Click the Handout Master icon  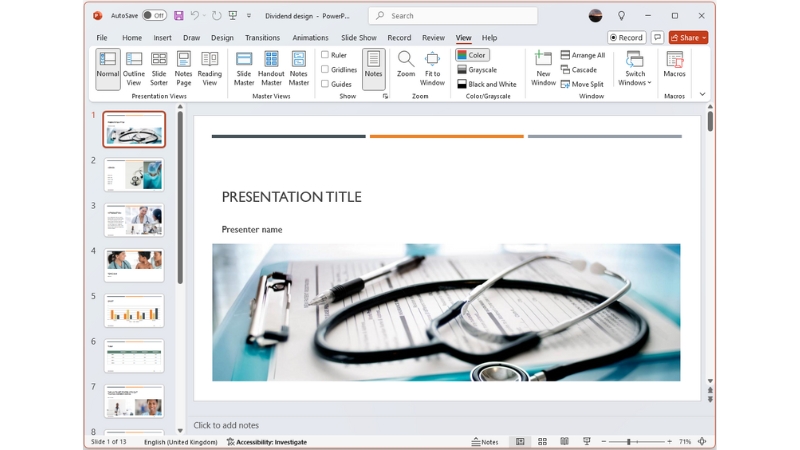(271, 66)
